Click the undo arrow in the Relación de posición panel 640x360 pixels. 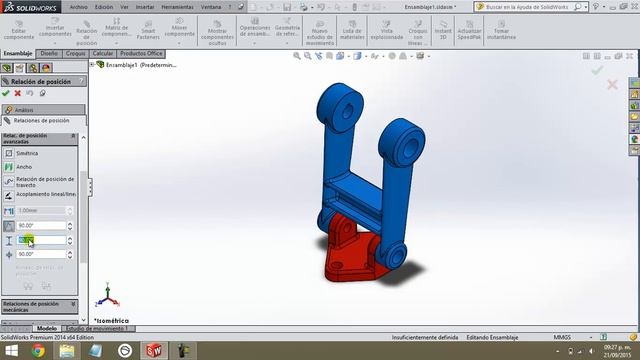click(x=30, y=93)
